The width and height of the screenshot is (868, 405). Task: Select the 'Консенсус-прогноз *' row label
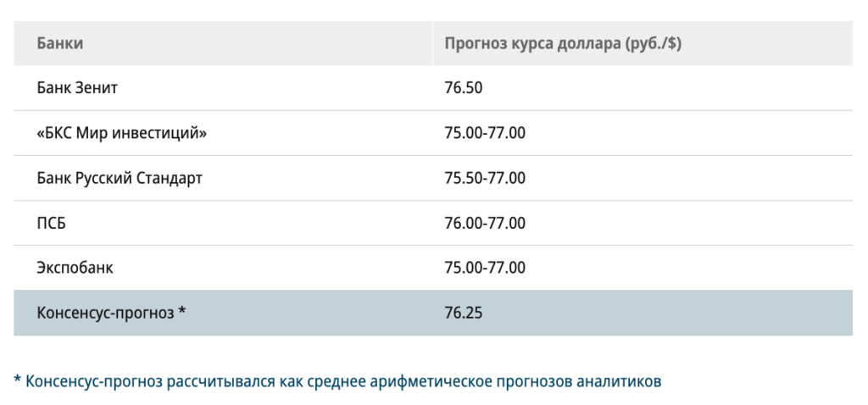(x=111, y=313)
